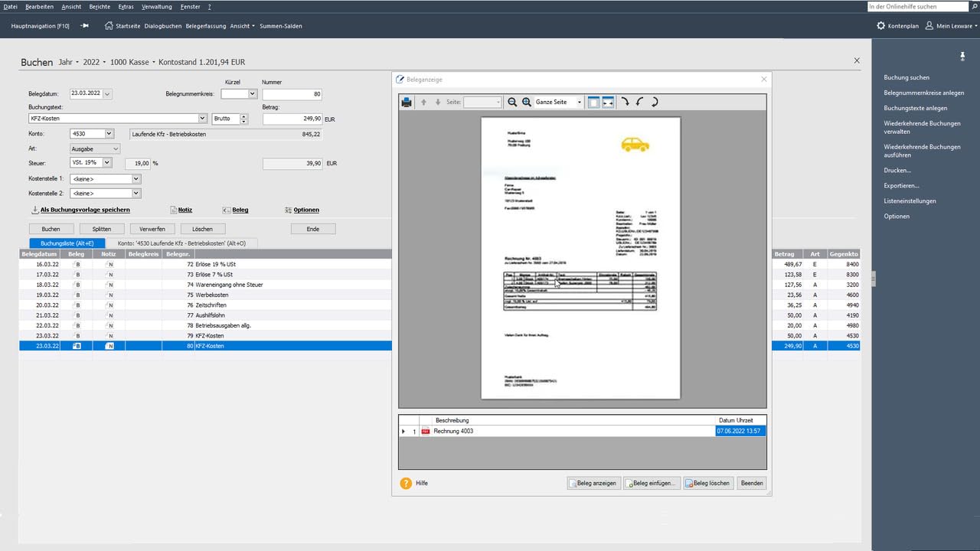Click the Ende button
Viewport: 980px width, 551px height.
click(313, 229)
